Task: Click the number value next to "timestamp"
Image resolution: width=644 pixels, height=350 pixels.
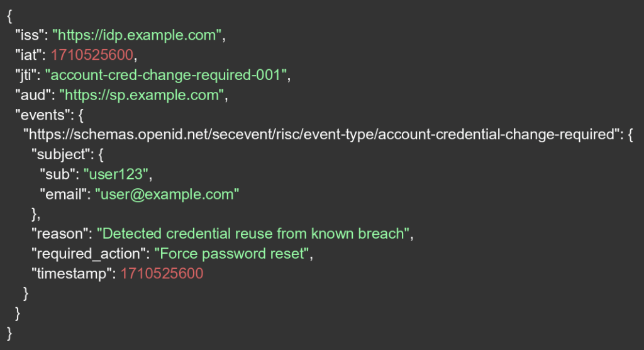Action: (x=162, y=274)
